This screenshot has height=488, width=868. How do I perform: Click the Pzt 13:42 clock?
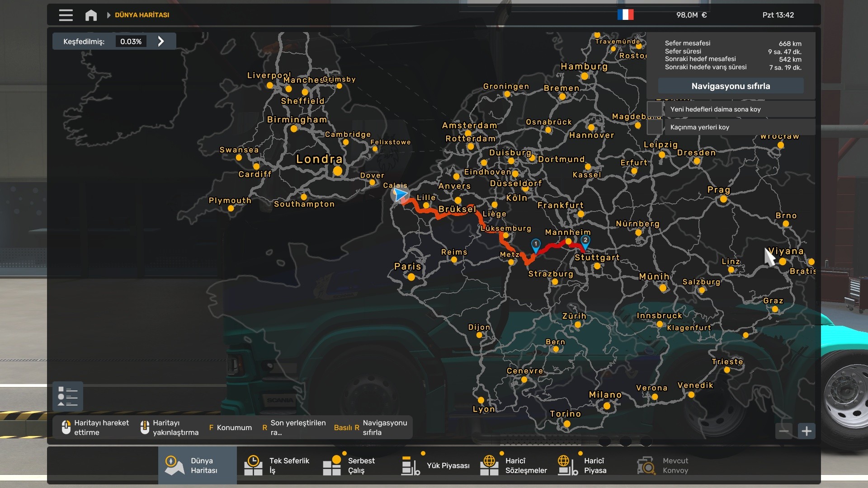coord(778,15)
